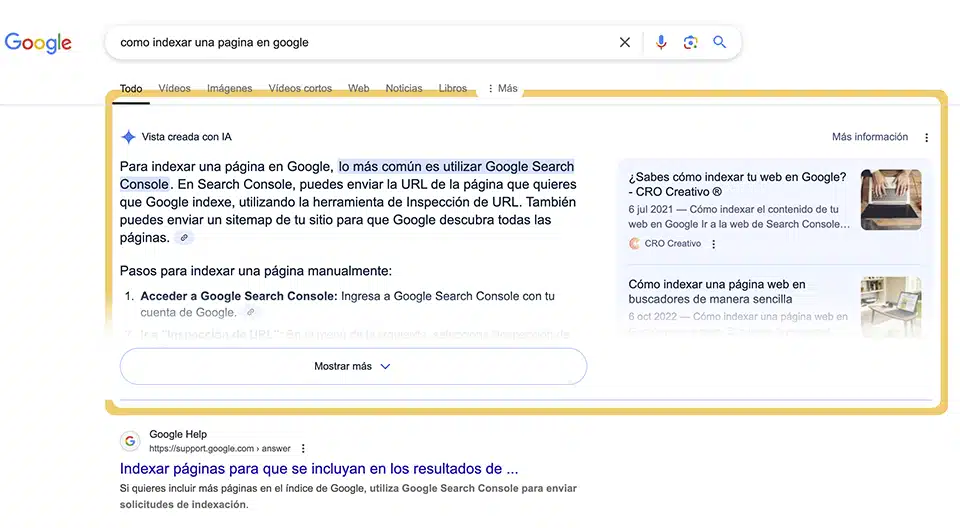Click the Google Help favicon
The width and height of the screenshot is (960, 528).
(x=130, y=441)
